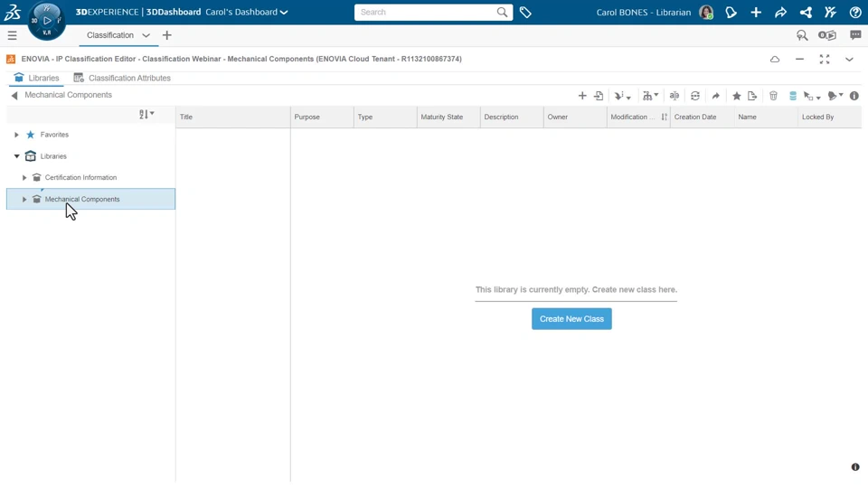Viewport: 868px width, 488px height.
Task: Open the 6WTags tag icon
Action: [x=525, y=12]
